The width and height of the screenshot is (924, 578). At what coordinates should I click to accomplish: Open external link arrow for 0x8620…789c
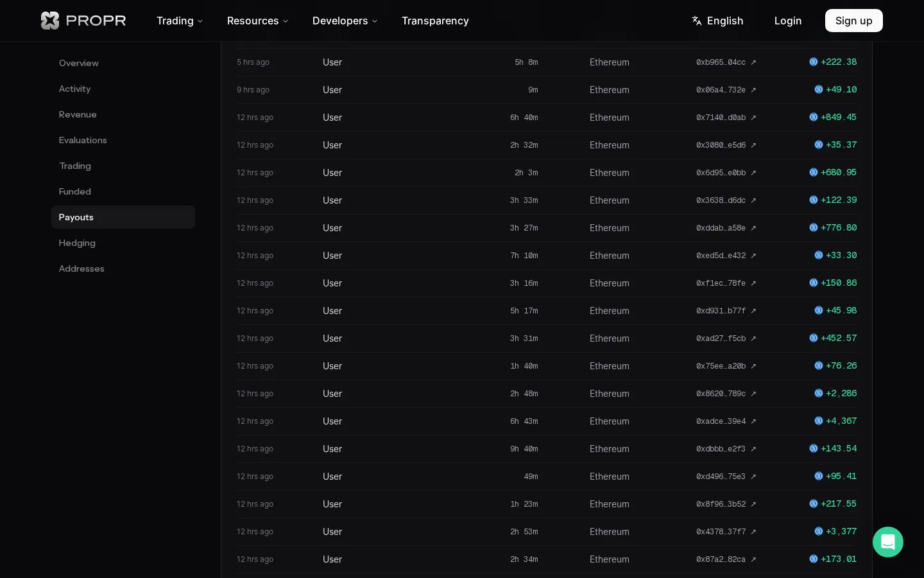click(753, 394)
